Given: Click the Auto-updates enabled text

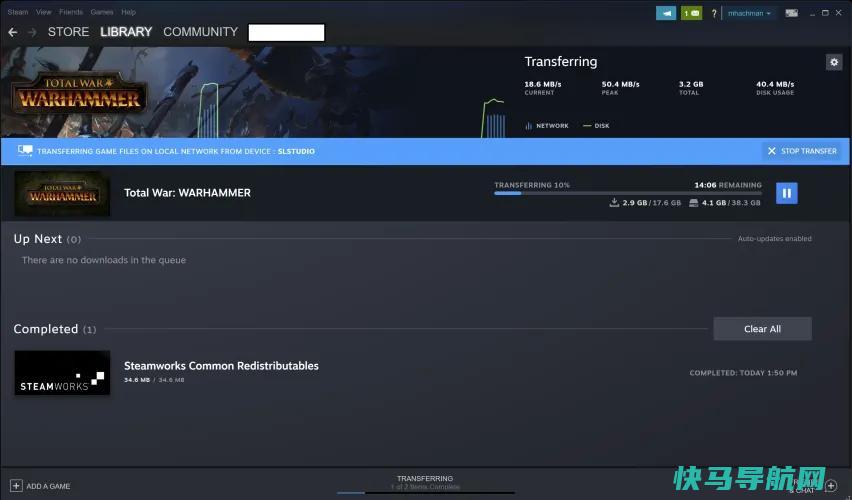Looking at the screenshot, I should (774, 239).
